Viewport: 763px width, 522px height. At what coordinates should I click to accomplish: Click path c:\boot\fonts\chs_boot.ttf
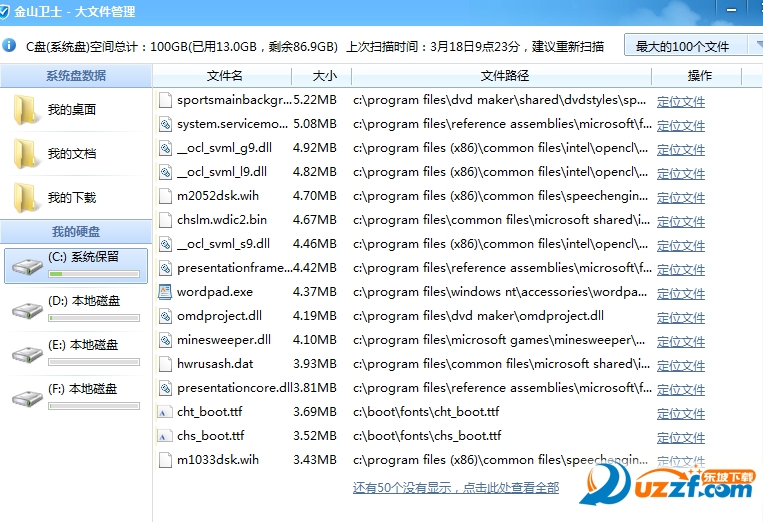tap(427, 436)
